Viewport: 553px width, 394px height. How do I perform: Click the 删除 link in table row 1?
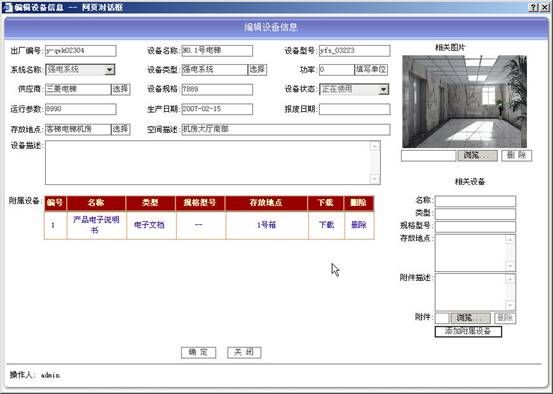[x=359, y=225]
